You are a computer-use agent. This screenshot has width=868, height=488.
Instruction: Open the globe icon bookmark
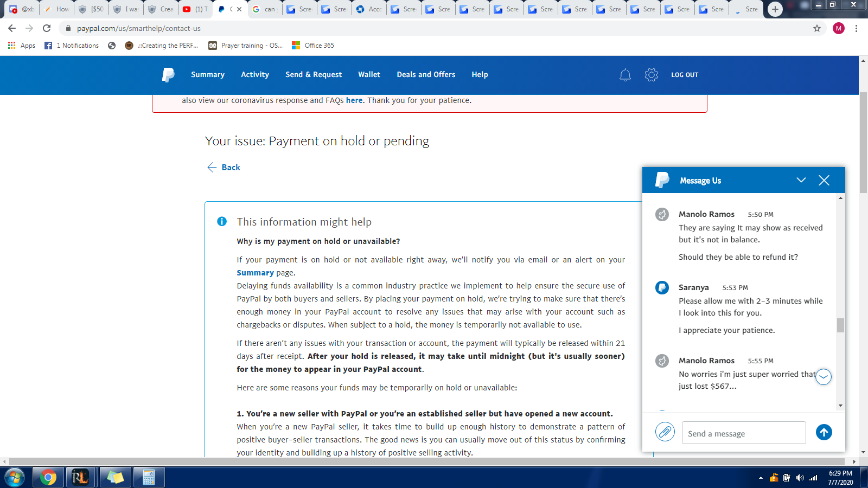tap(112, 46)
